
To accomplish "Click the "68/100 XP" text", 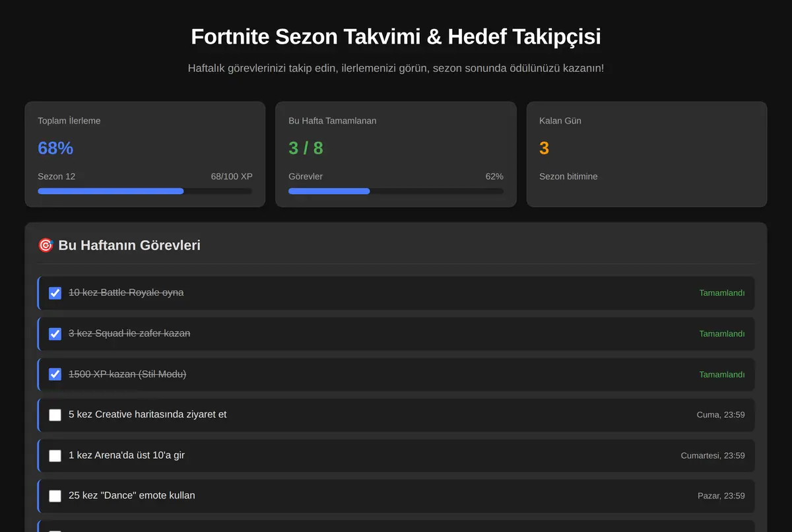I will coord(232,176).
